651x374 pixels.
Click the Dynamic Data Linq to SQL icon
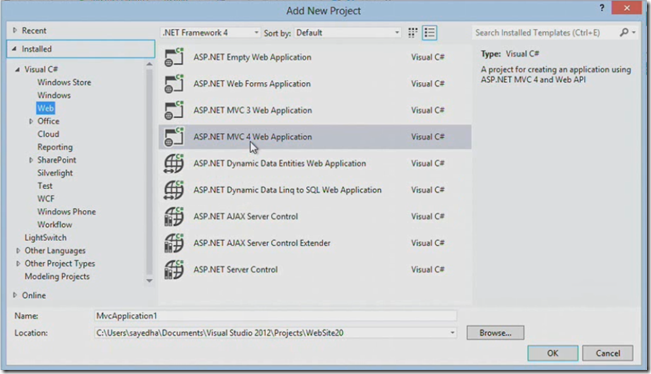[x=174, y=190]
